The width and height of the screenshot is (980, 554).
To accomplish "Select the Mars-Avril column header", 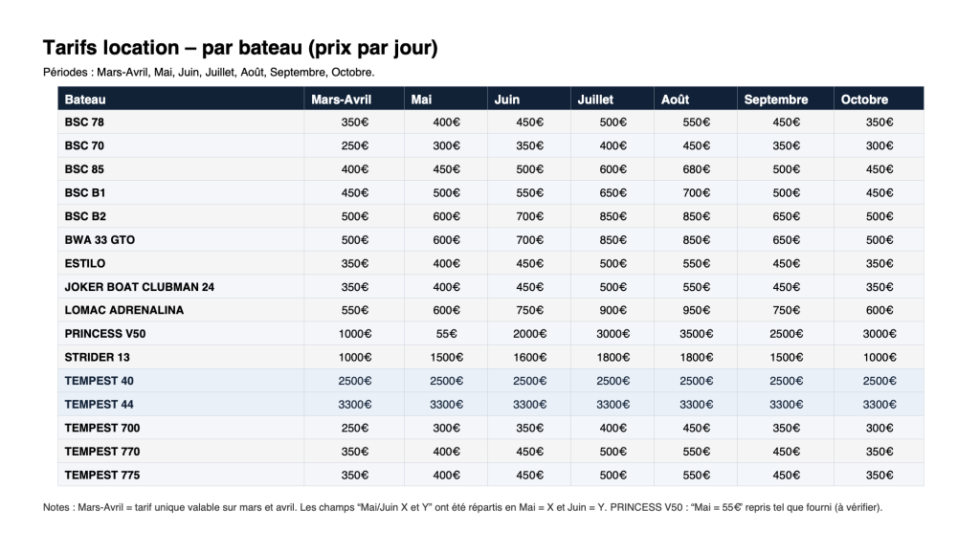I will tap(342, 100).
